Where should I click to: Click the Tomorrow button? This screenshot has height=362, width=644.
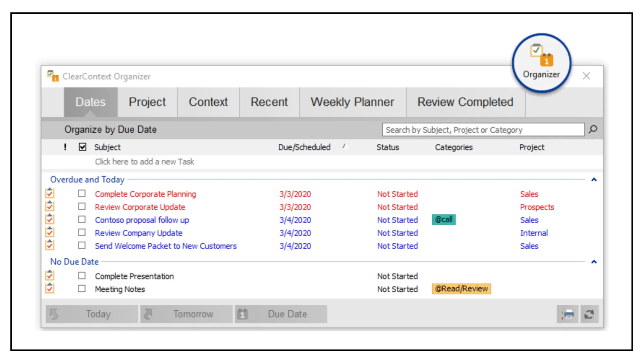point(186,314)
